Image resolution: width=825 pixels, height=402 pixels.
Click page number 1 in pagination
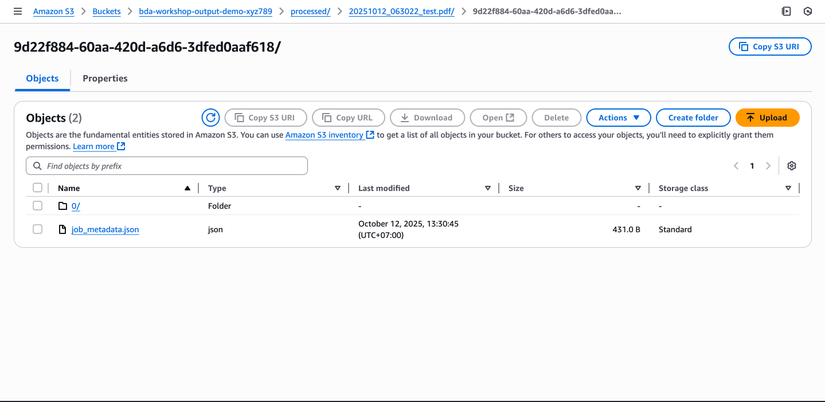[x=752, y=166]
